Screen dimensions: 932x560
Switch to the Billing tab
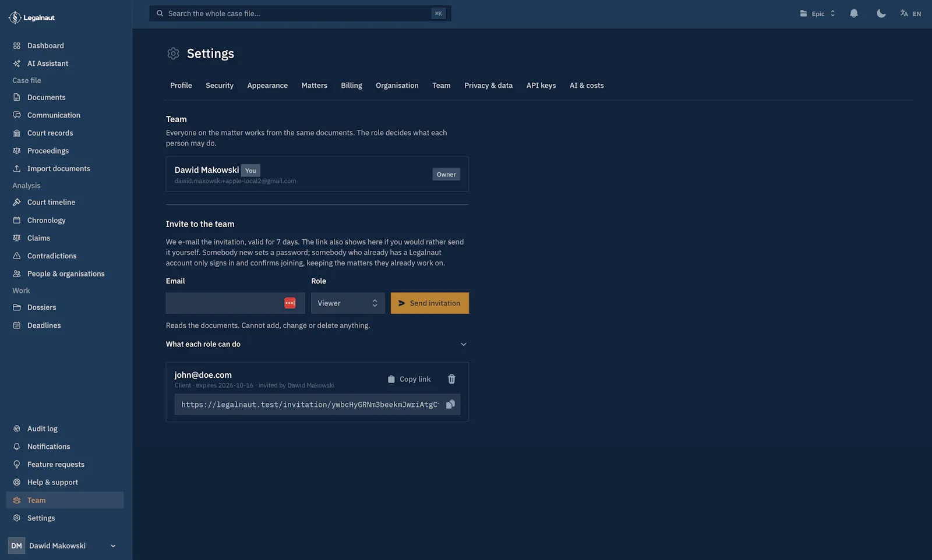click(x=351, y=86)
